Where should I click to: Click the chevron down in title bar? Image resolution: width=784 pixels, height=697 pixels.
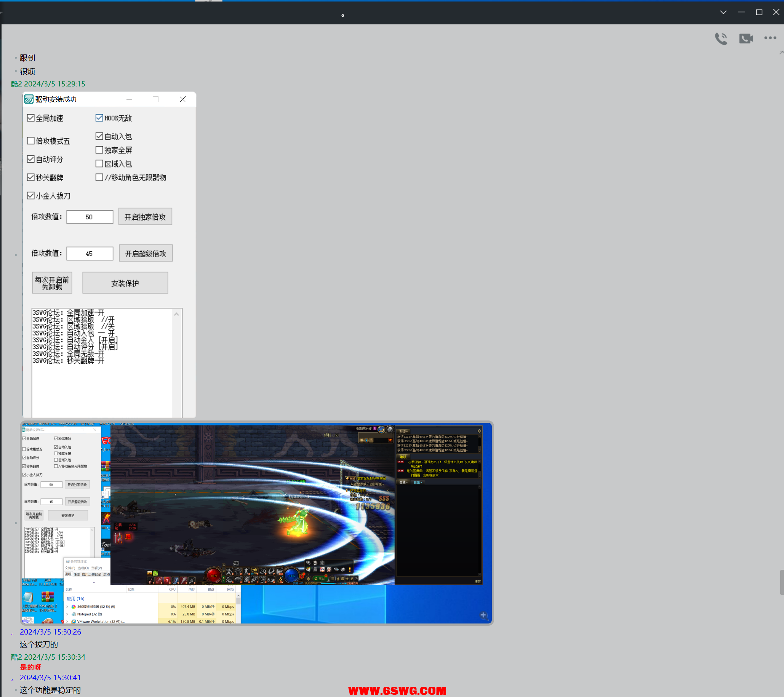723,12
